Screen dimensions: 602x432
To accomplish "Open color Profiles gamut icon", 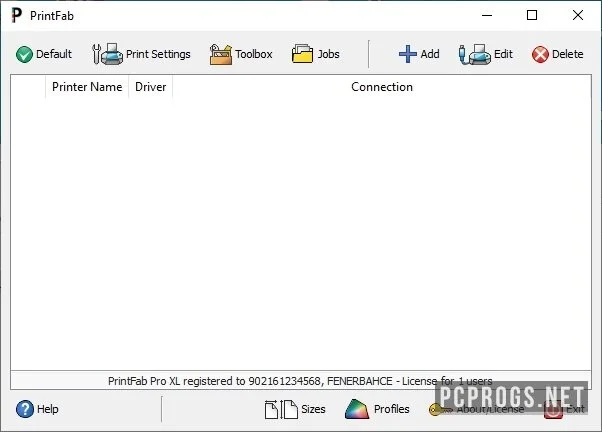I will click(357, 409).
